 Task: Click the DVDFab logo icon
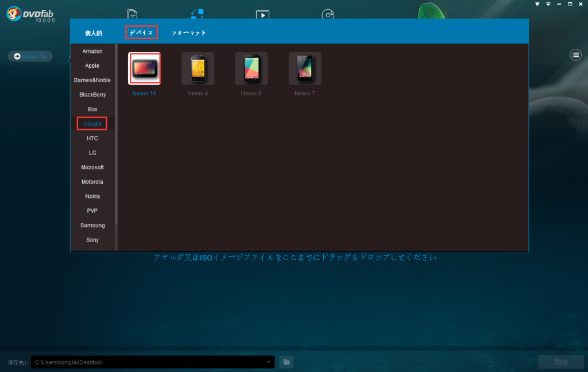[14, 14]
